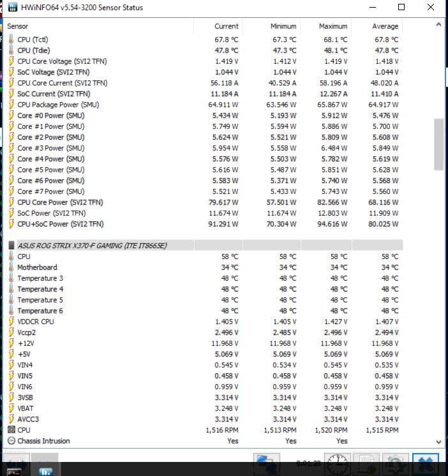Select Core #5 Power (SMU) label

(x=51, y=170)
